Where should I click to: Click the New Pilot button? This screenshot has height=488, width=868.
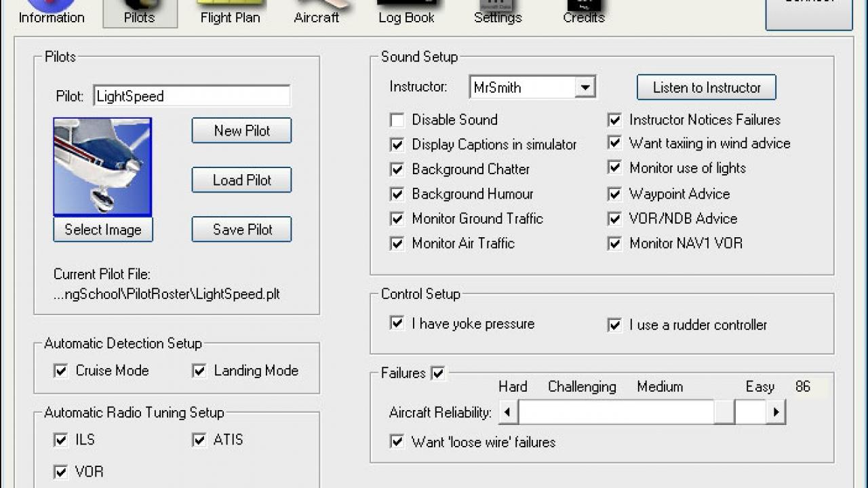(241, 130)
